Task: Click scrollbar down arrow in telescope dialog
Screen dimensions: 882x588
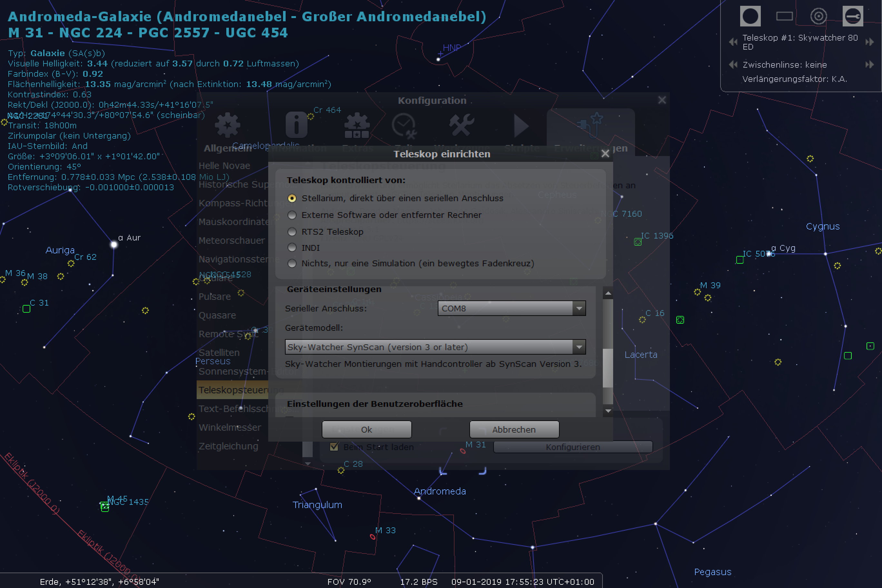Action: tap(608, 411)
